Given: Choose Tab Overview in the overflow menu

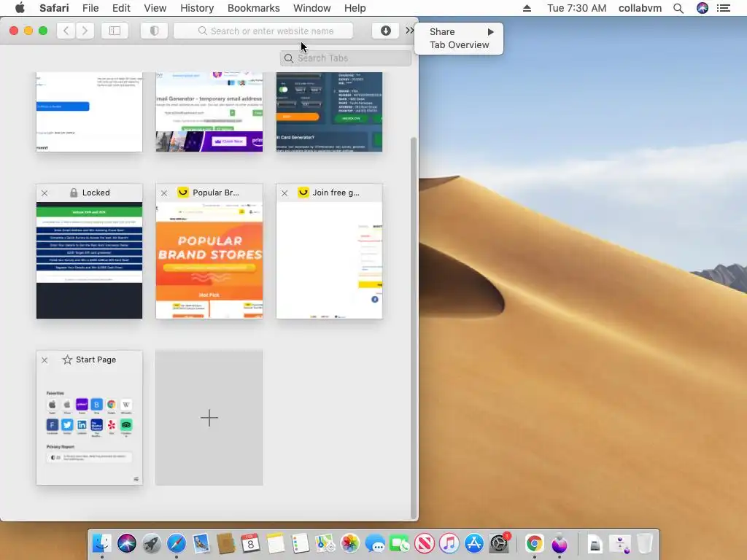Looking at the screenshot, I should coord(460,44).
